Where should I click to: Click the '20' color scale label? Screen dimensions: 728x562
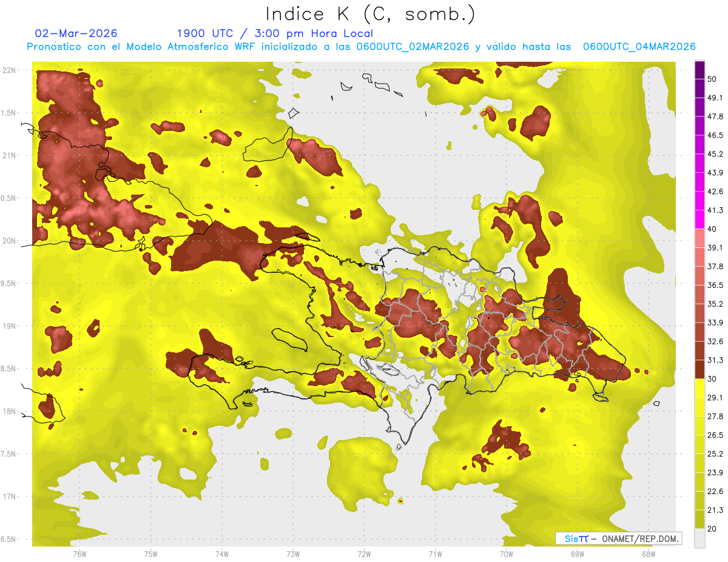click(x=713, y=529)
